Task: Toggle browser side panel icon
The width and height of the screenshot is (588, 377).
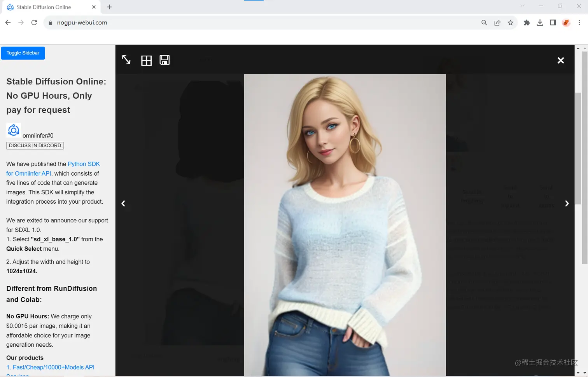Action: coord(553,23)
